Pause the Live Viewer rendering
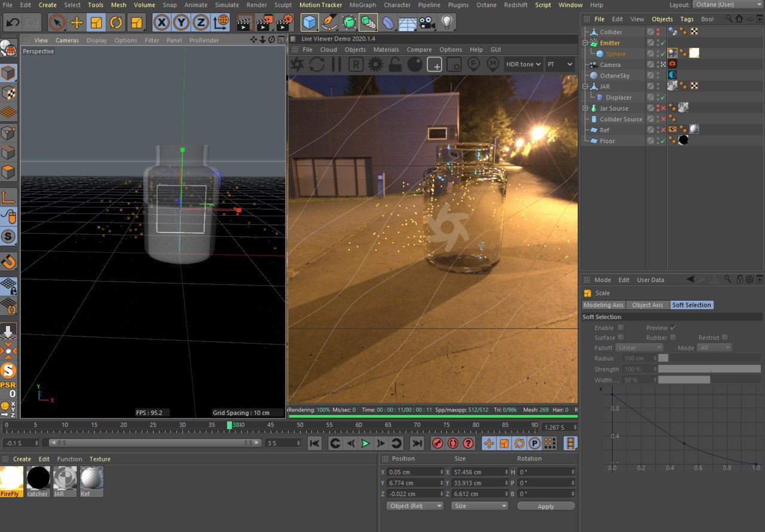Screen dimensions: 765x532 (336, 64)
